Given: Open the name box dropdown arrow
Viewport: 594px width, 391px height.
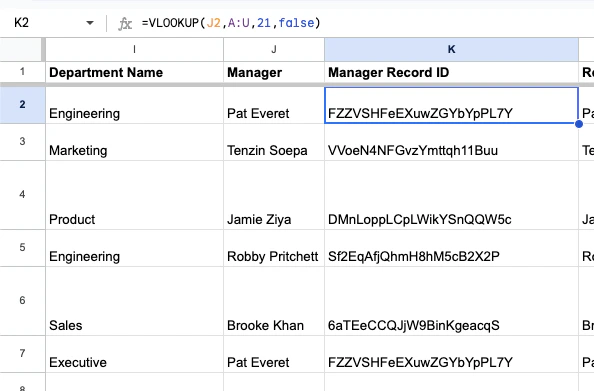Looking at the screenshot, I should click(90, 23).
